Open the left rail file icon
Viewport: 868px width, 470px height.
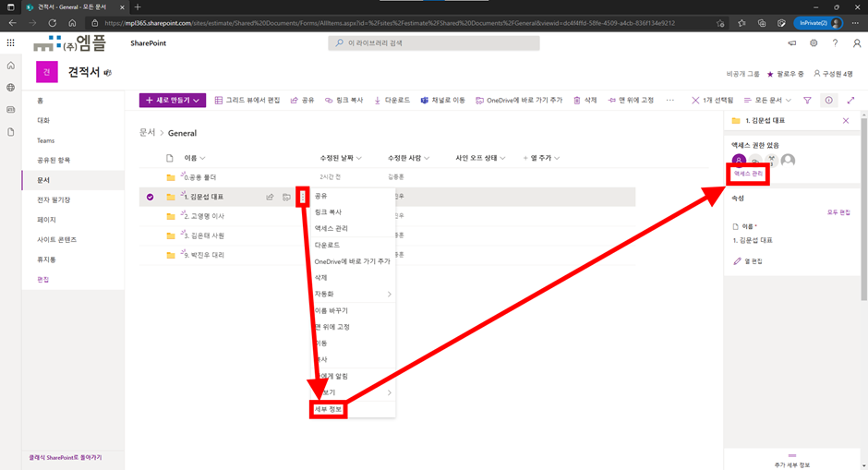10,132
